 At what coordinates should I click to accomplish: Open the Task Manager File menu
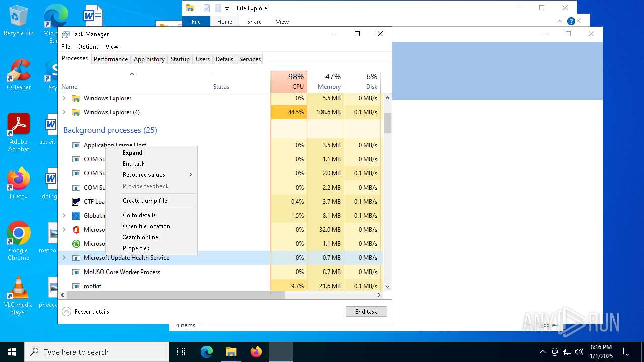[x=66, y=47]
